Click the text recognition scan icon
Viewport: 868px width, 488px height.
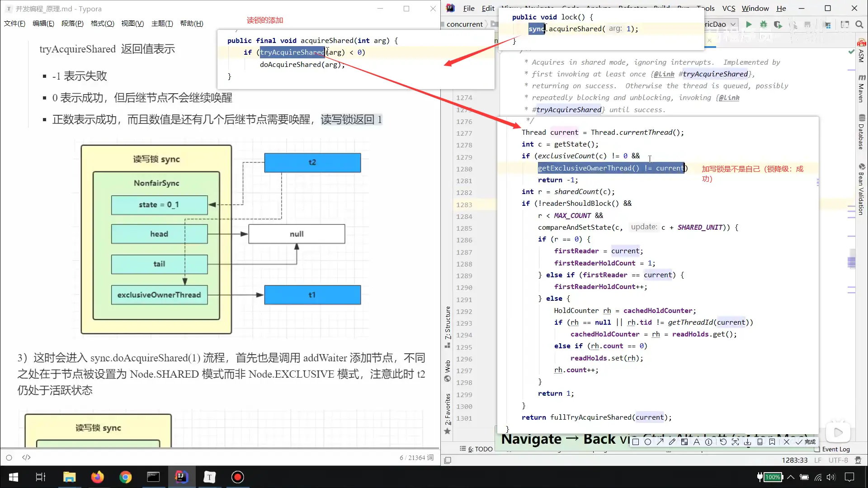click(736, 442)
